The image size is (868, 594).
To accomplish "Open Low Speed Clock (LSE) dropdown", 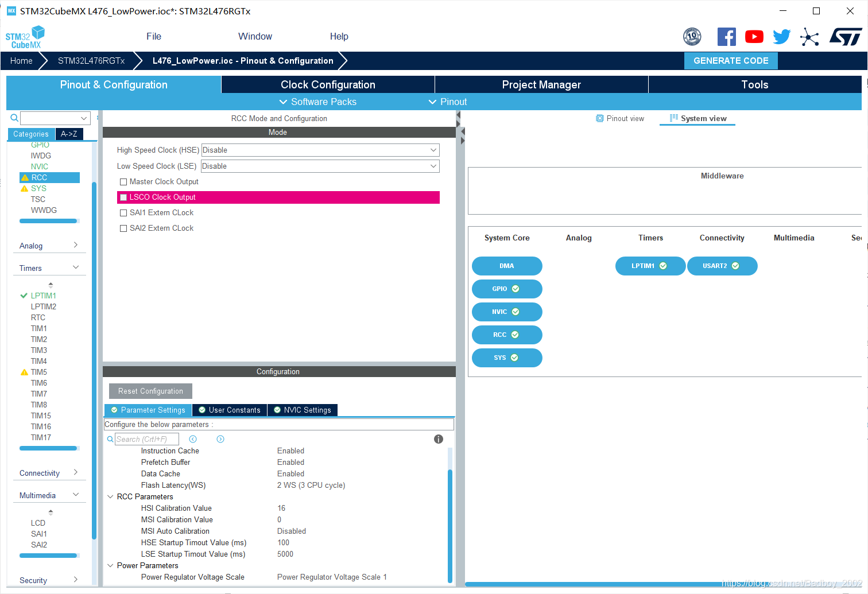I will click(320, 166).
